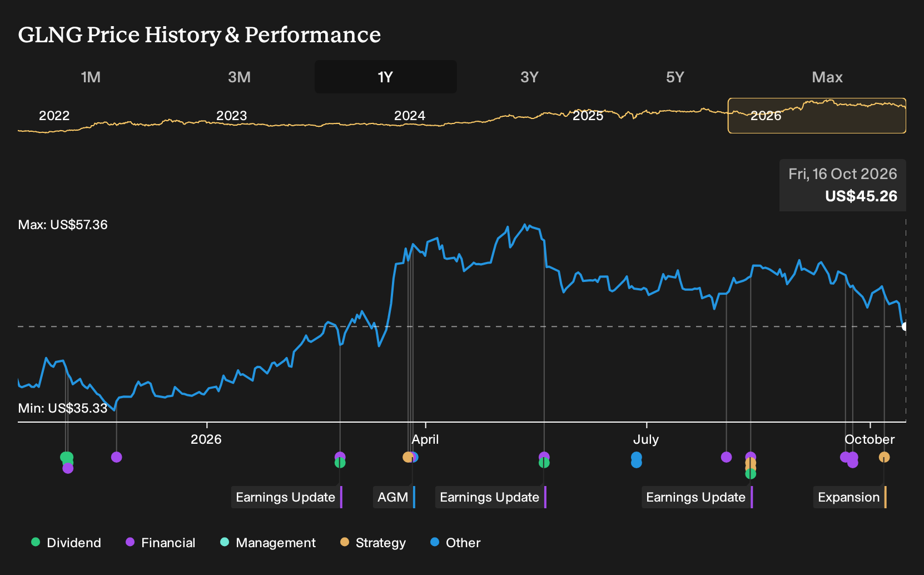Open the AGM event label
The height and width of the screenshot is (575, 924).
click(394, 497)
